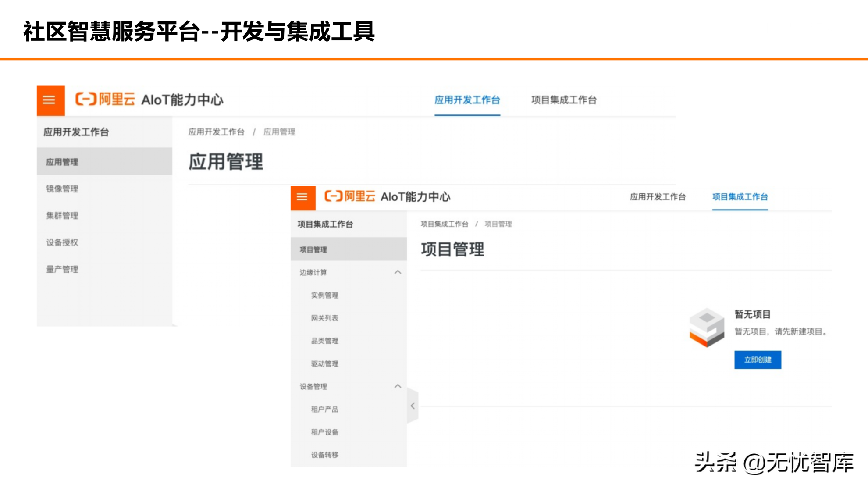Collapse the 边缘计算 section
The width and height of the screenshot is (868, 488).
coord(398,272)
